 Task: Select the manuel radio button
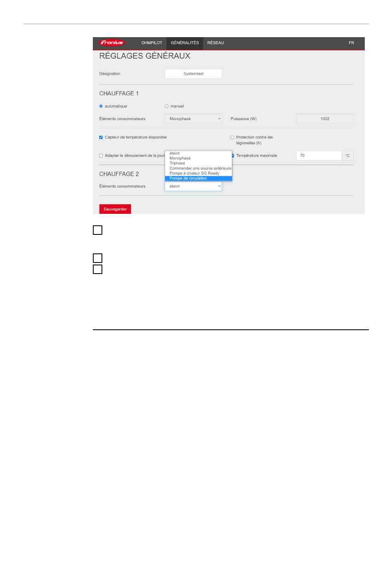pyautogui.click(x=167, y=106)
